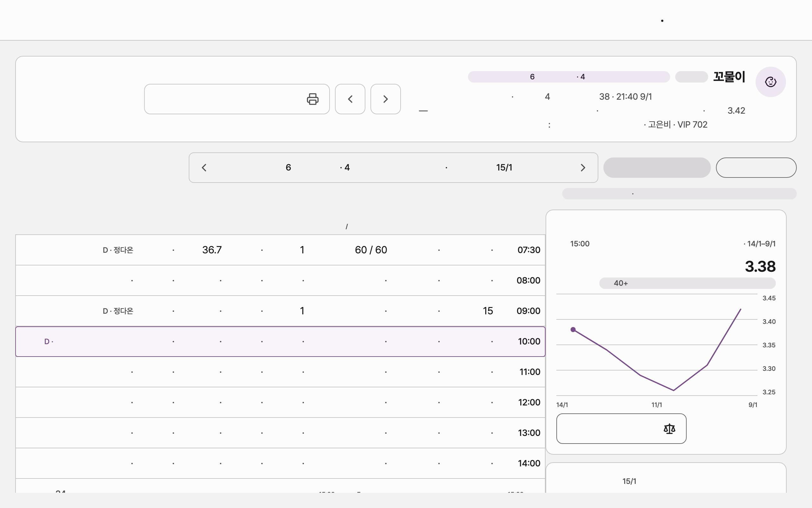Click the 36.7 value in 07:30 row

click(x=212, y=250)
